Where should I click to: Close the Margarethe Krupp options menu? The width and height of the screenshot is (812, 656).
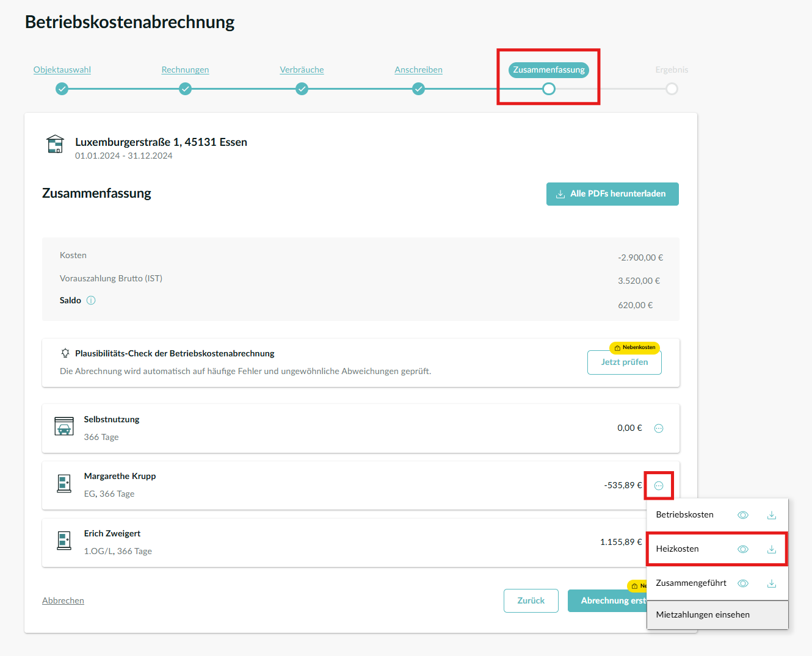(659, 486)
